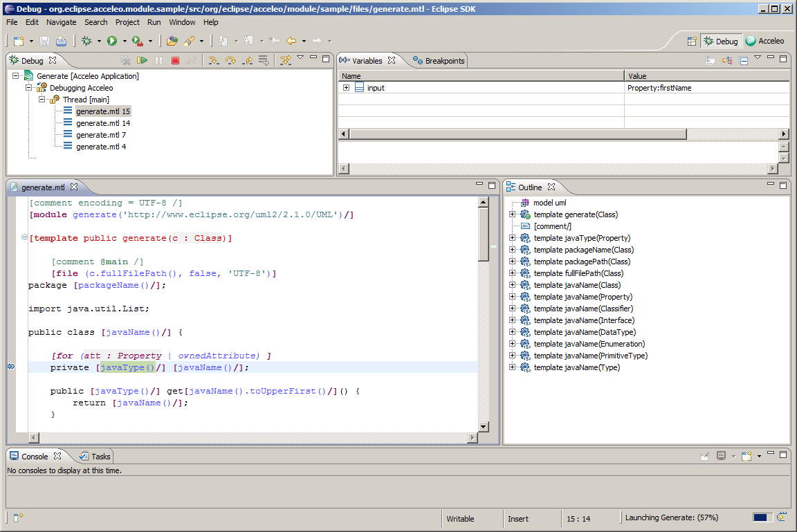This screenshot has width=797, height=532.
Task: Click the Property:firstName value cell
Action: pos(706,88)
